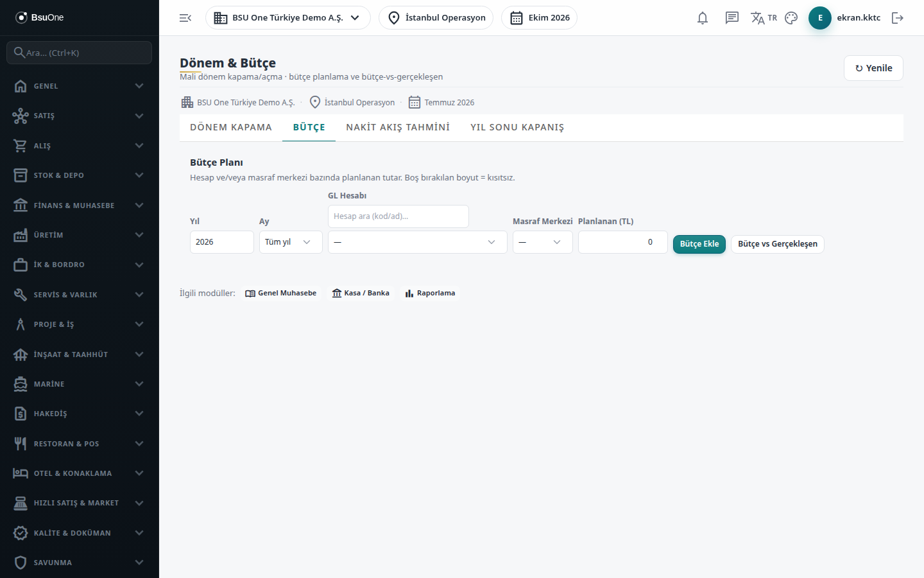Go to the Yıl Sonu Kapanış tab
The image size is (924, 578).
pos(517,127)
